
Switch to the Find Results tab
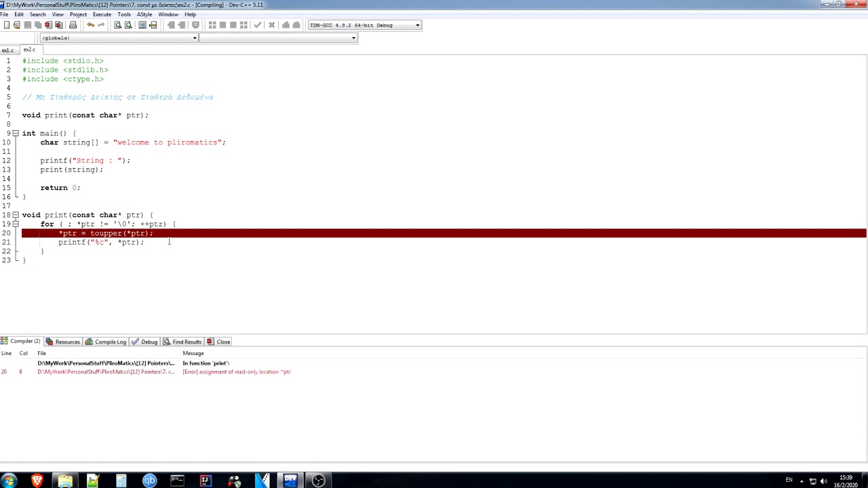(182, 342)
